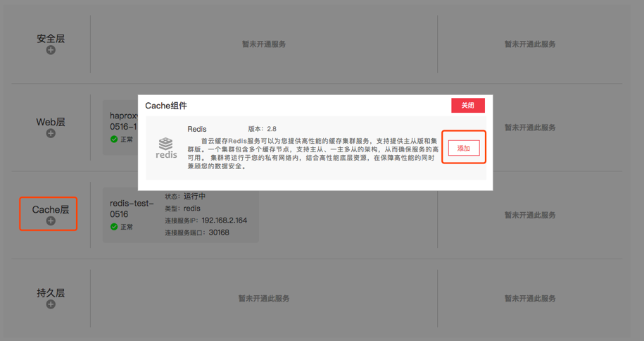
Task: Add a component to 安全层 via plus icon
Action: pyautogui.click(x=51, y=50)
